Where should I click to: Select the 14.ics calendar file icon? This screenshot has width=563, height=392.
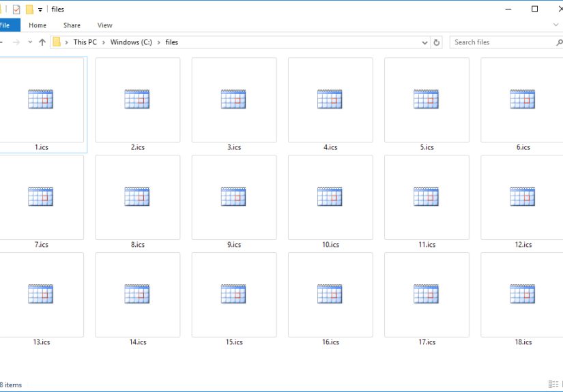(136, 294)
